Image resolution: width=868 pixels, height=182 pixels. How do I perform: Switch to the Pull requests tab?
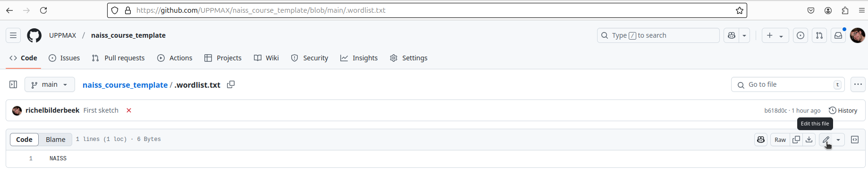tap(118, 58)
